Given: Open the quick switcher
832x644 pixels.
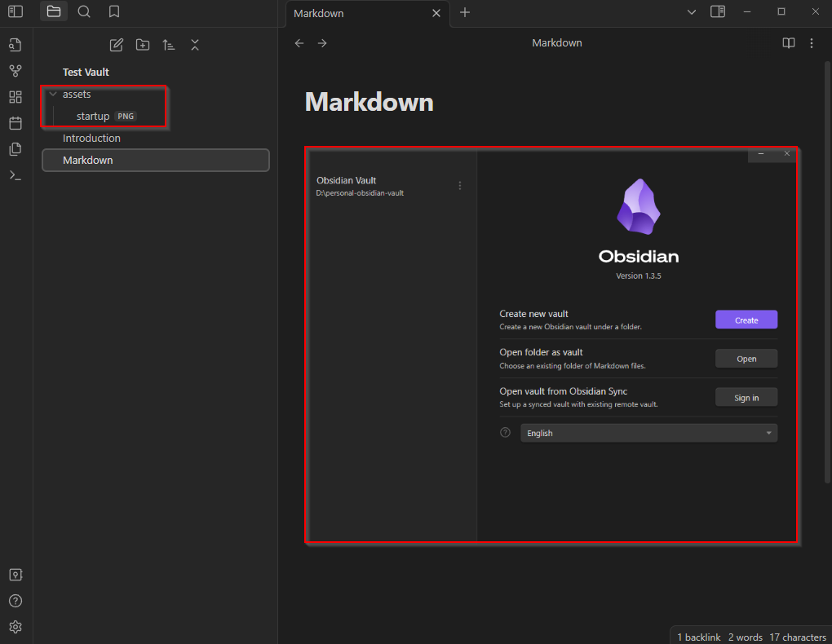Looking at the screenshot, I should [x=15, y=45].
